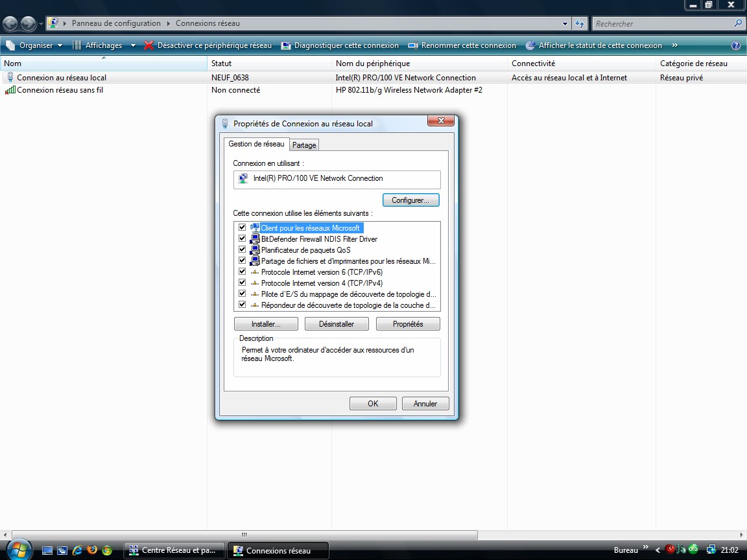
Task: Uncheck Planificateur de paquets QoS
Action: click(242, 250)
